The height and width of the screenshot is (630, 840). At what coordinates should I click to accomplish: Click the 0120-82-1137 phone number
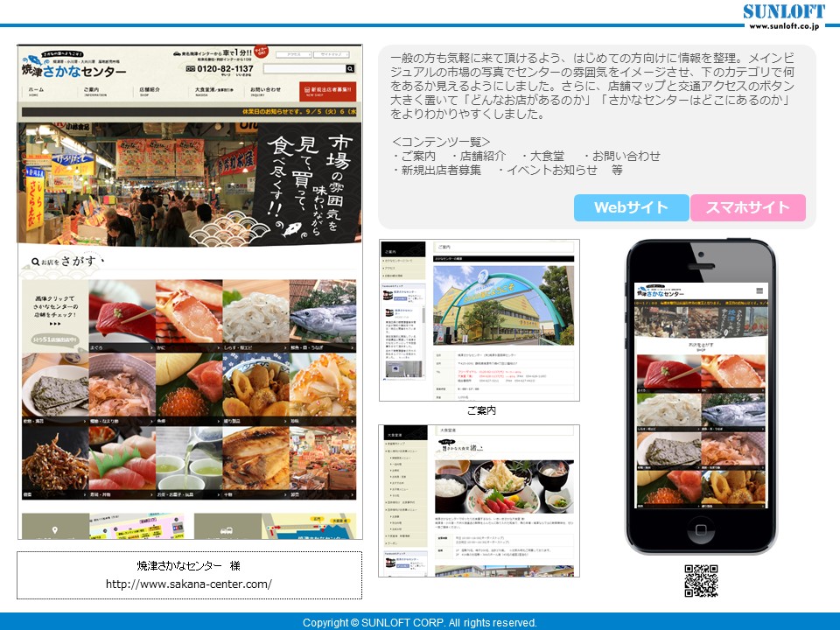click(225, 68)
